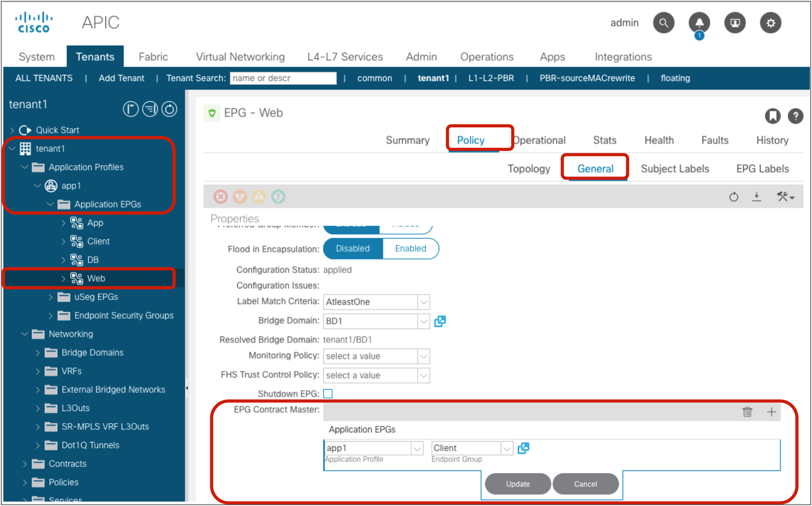
Task: Click the bookmark icon for EPG Web
Action: point(772,116)
